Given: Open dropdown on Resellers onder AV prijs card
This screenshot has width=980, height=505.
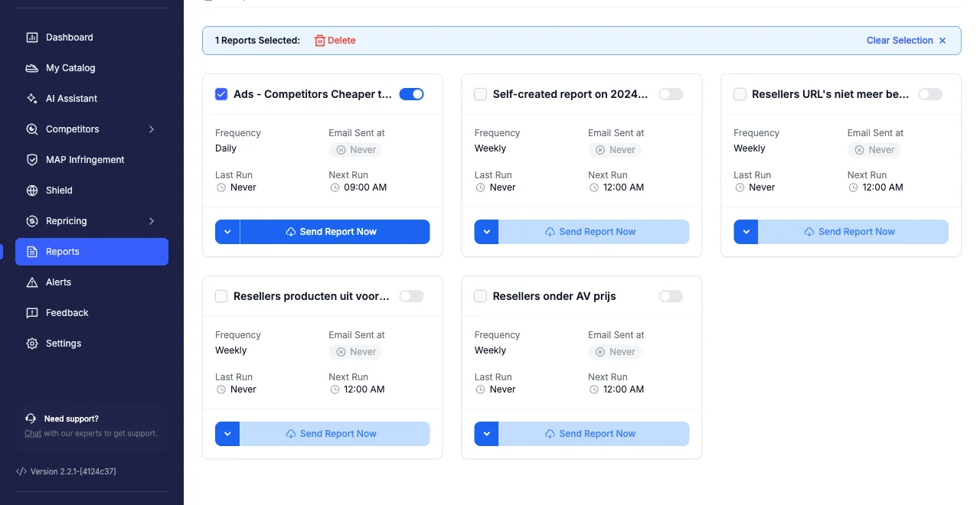Looking at the screenshot, I should pos(487,434).
